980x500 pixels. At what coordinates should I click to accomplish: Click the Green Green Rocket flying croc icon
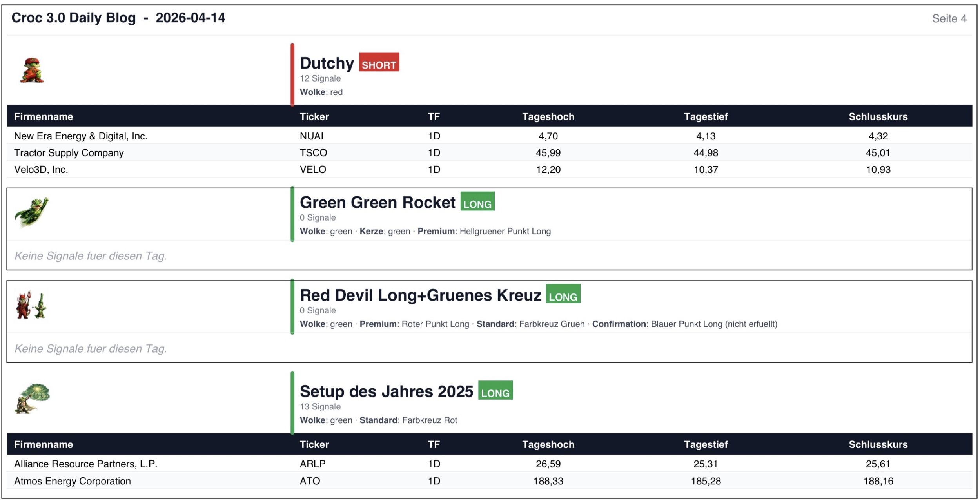tap(31, 212)
